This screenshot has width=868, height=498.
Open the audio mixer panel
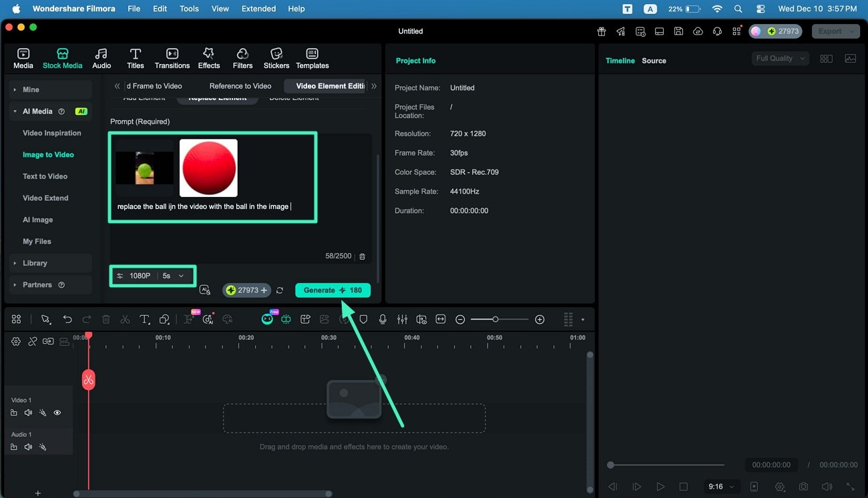pos(402,319)
